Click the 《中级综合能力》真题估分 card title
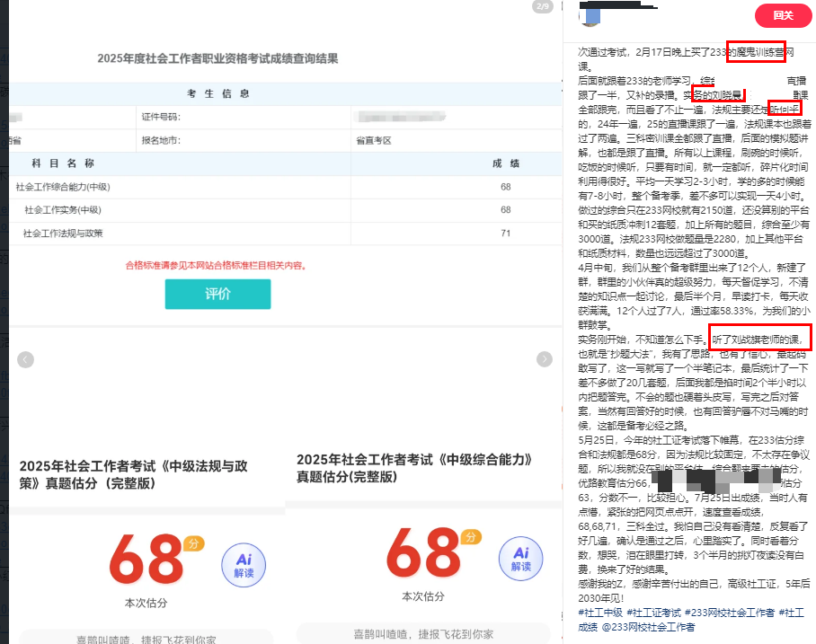This screenshot has width=816, height=644. 410,467
